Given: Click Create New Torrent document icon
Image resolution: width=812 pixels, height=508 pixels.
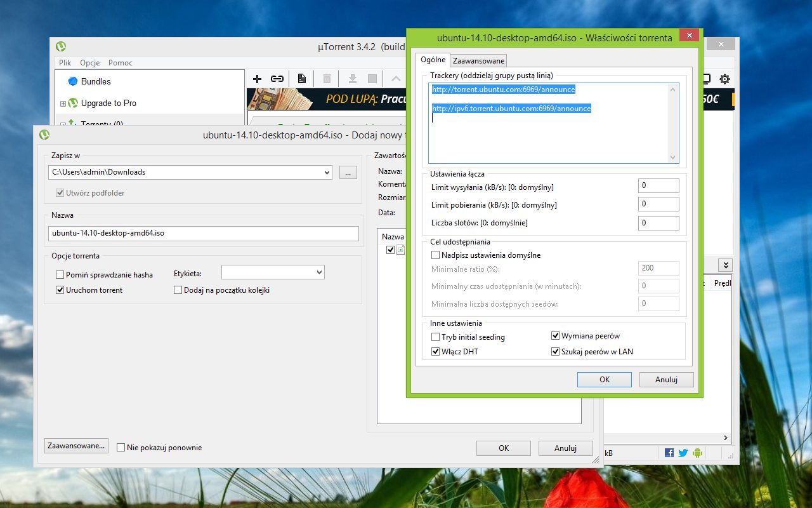Looking at the screenshot, I should coord(302,79).
